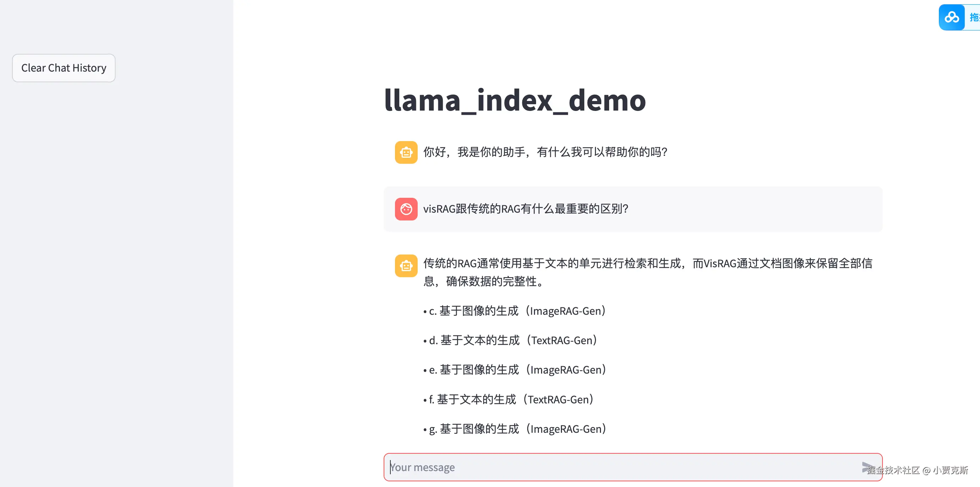Click the robot avatar beside the RAG answer
Image resolution: width=980 pixels, height=487 pixels.
(x=406, y=266)
